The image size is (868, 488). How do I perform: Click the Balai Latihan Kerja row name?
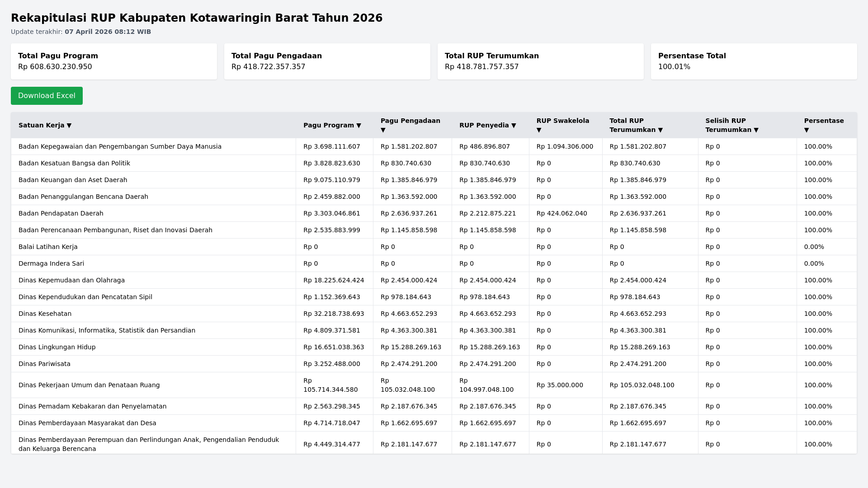pyautogui.click(x=48, y=247)
